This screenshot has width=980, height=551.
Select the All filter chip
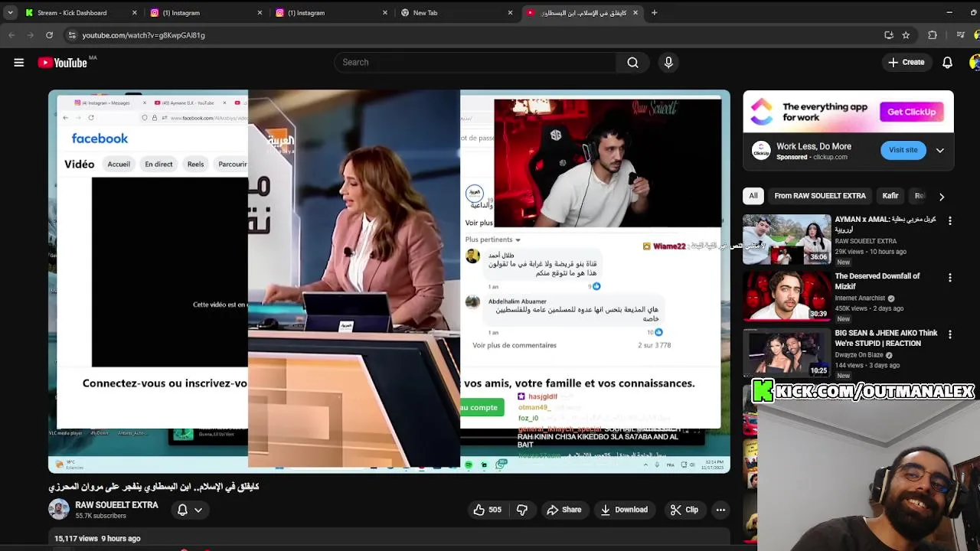753,196
